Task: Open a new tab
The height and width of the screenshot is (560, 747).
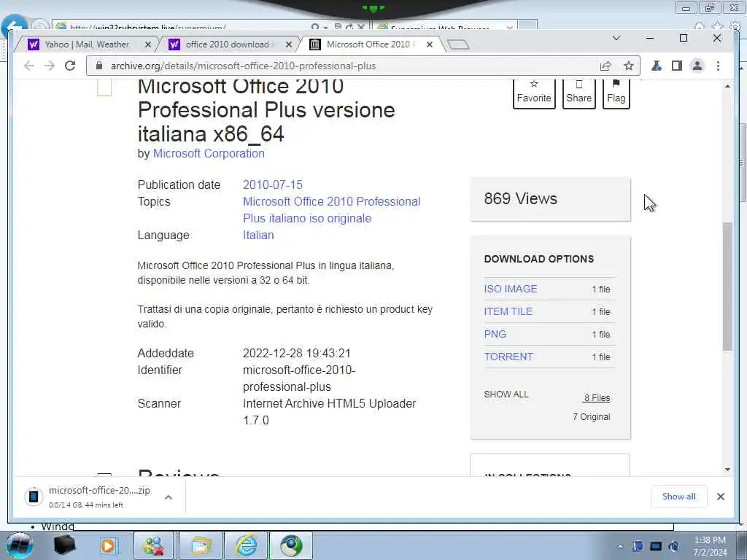Action: (x=458, y=44)
